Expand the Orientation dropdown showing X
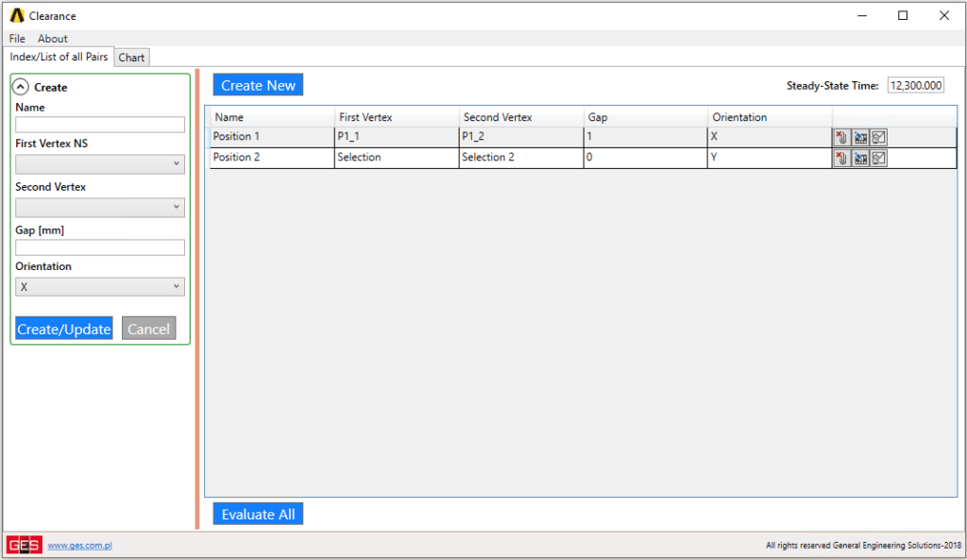The image size is (967, 560). [100, 287]
